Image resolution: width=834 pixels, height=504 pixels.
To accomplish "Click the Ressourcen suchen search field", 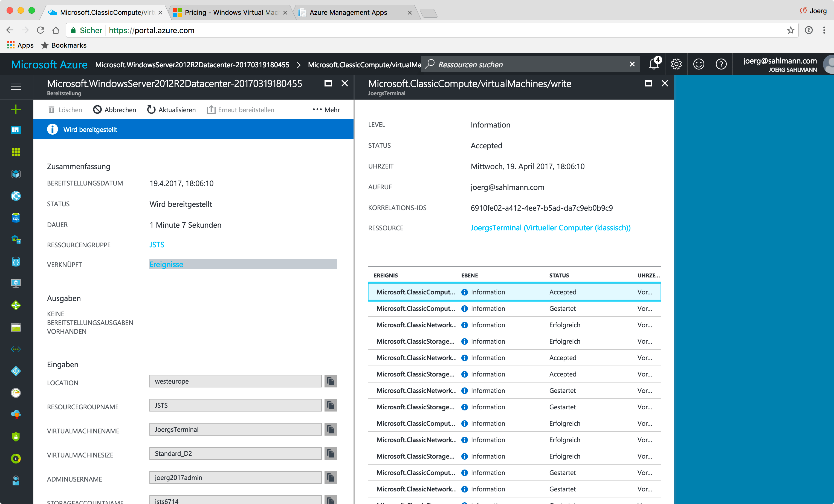I will coord(530,64).
